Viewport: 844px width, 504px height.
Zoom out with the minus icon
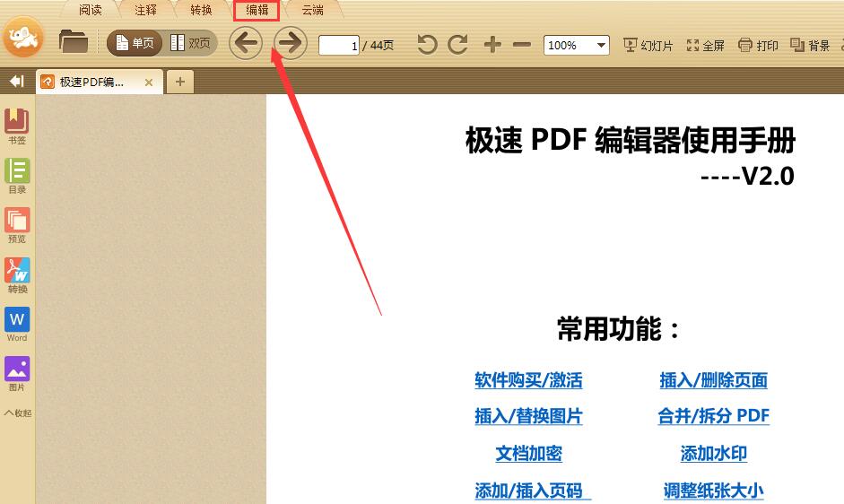click(x=522, y=45)
